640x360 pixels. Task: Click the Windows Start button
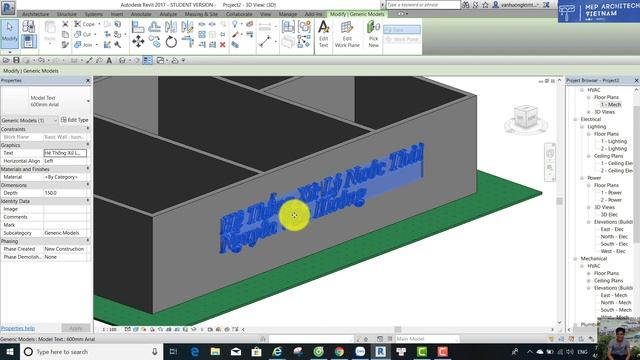click(x=10, y=351)
